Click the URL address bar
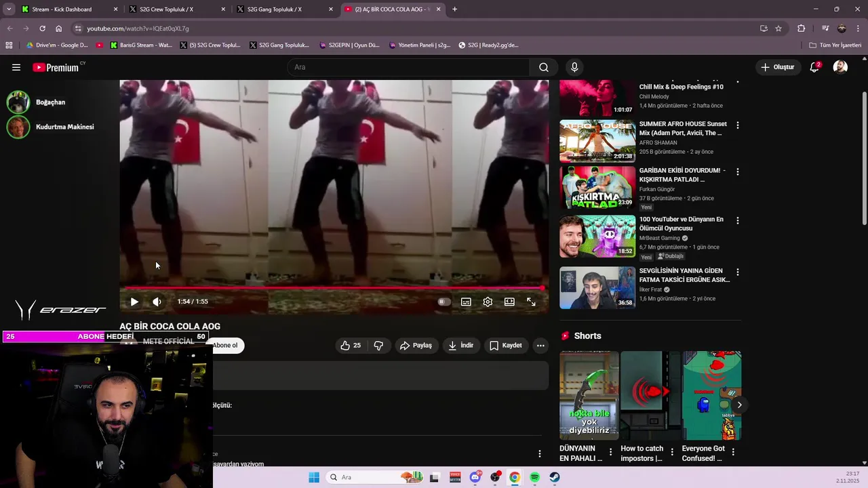Image resolution: width=868 pixels, height=488 pixels. pos(414,28)
